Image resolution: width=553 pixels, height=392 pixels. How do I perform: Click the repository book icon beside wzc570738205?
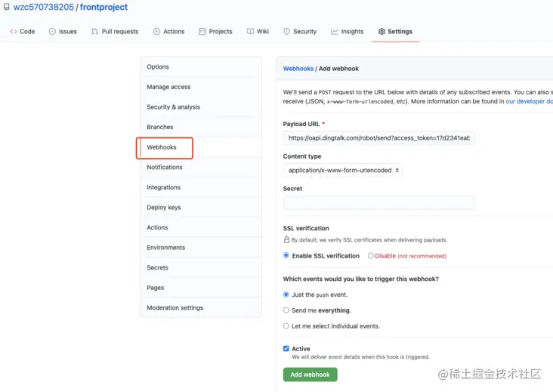click(6, 7)
